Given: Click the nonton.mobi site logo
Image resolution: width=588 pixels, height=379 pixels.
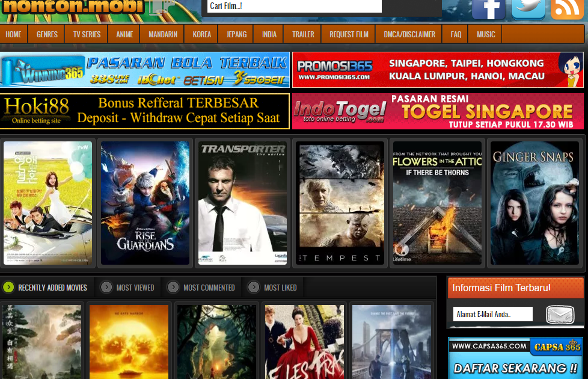Looking at the screenshot, I should pos(73,7).
